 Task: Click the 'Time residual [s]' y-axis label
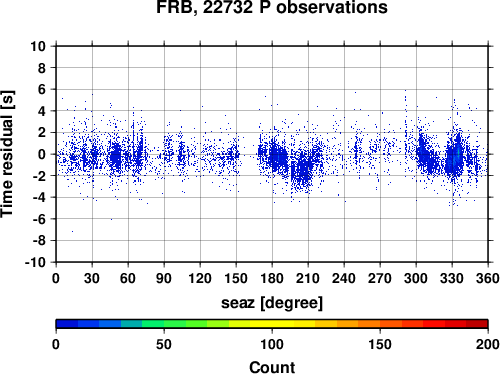pyautogui.click(x=7, y=154)
